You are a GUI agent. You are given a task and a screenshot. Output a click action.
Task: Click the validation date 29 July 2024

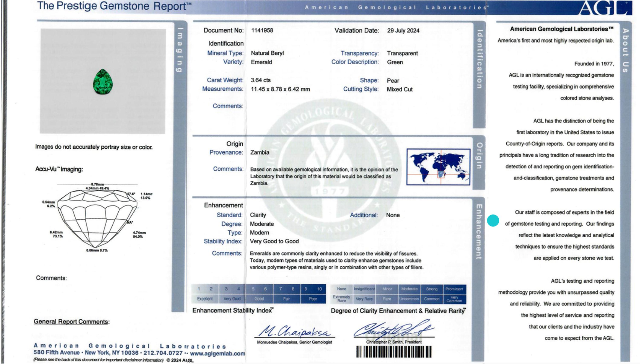point(403,30)
